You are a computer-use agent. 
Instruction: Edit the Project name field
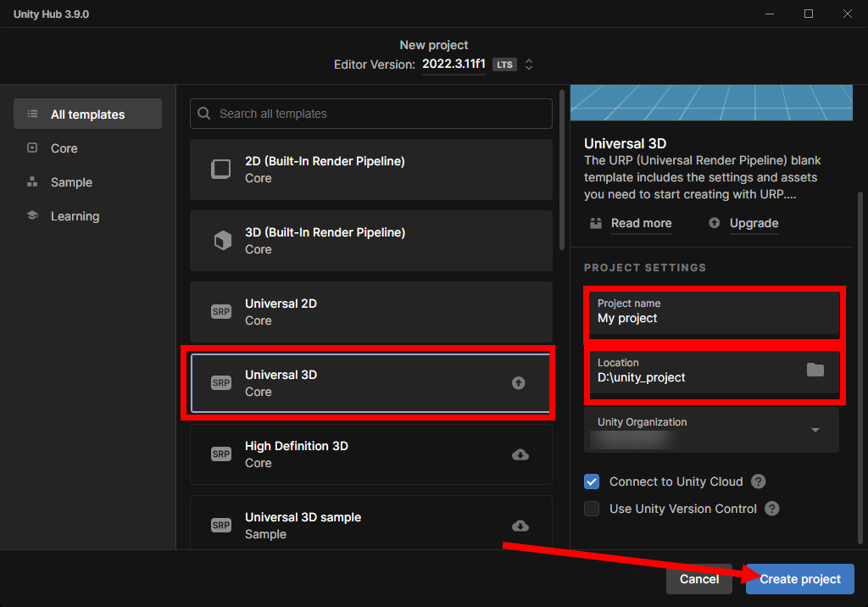coord(714,312)
